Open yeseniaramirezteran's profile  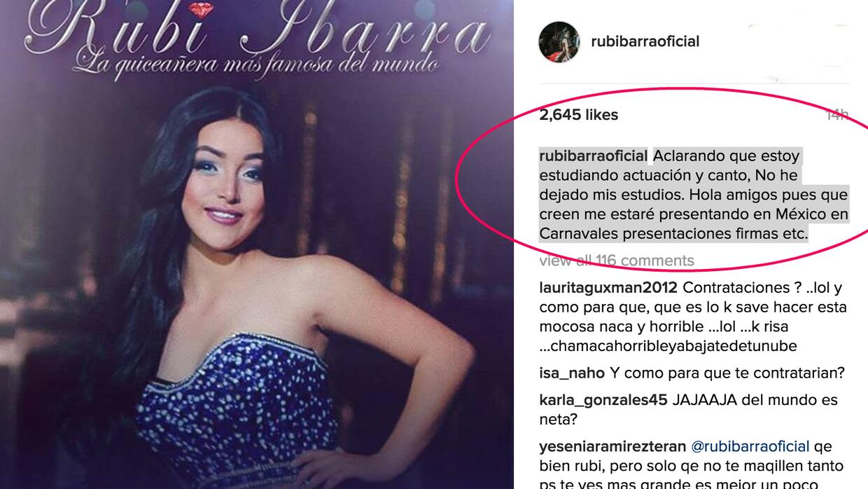coord(613,446)
